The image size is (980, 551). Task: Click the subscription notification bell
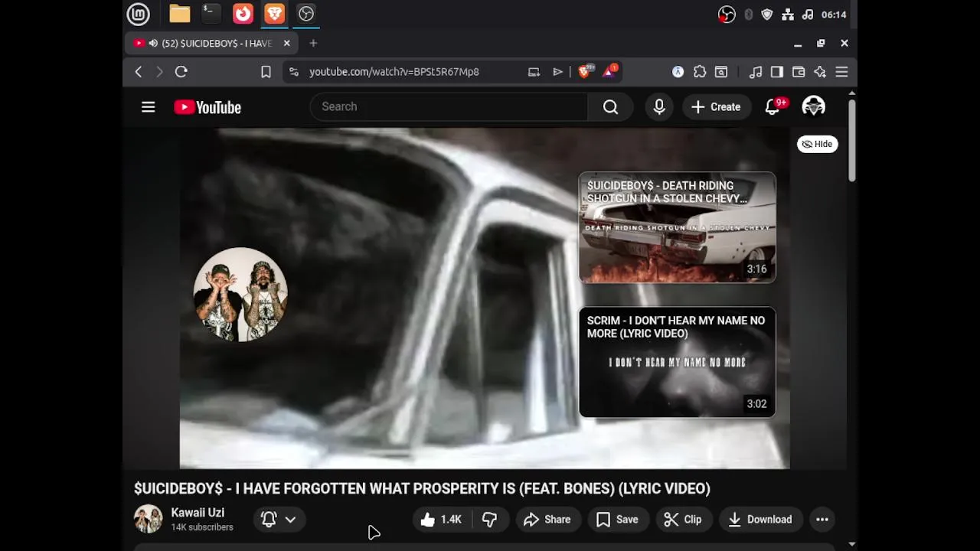click(269, 520)
